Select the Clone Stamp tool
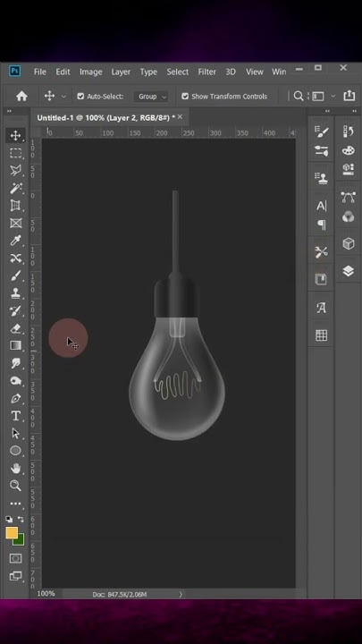 click(15, 293)
